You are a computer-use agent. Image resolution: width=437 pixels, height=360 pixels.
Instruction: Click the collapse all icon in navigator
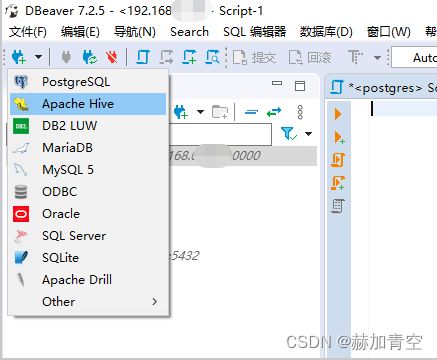(x=251, y=112)
